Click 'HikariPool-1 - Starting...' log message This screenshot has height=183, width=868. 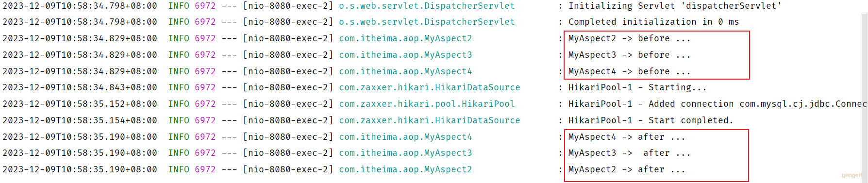[637, 87]
